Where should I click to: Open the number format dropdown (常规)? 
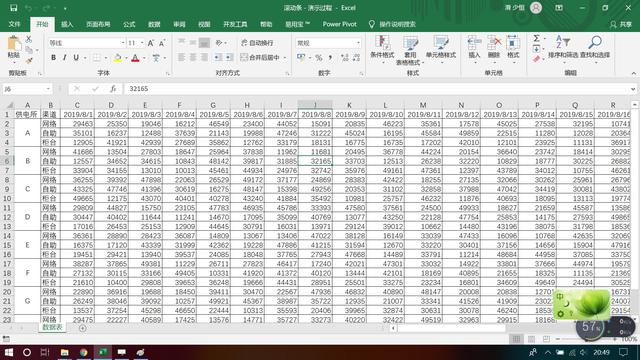pos(358,43)
